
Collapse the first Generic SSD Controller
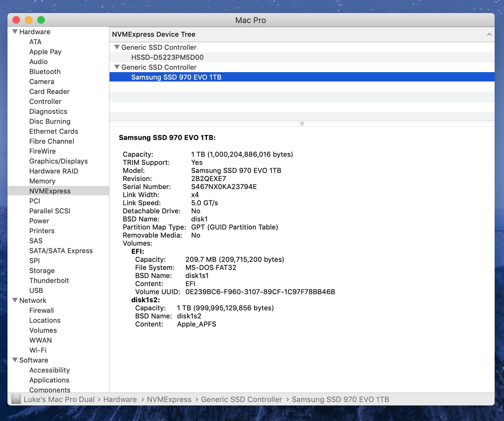click(117, 47)
